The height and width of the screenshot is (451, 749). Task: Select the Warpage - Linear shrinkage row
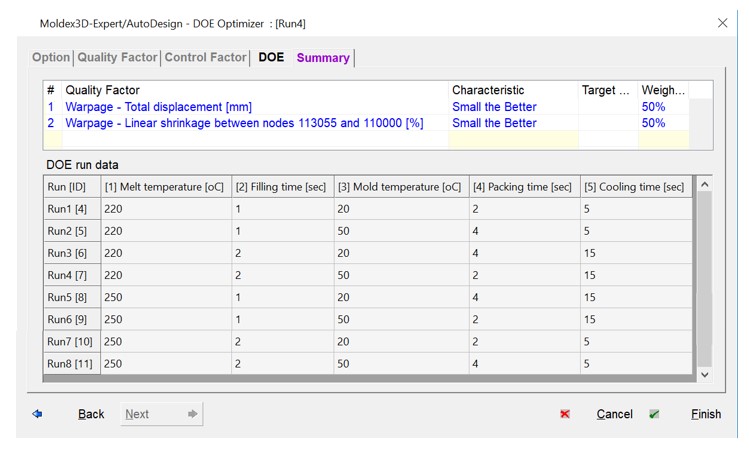click(244, 123)
